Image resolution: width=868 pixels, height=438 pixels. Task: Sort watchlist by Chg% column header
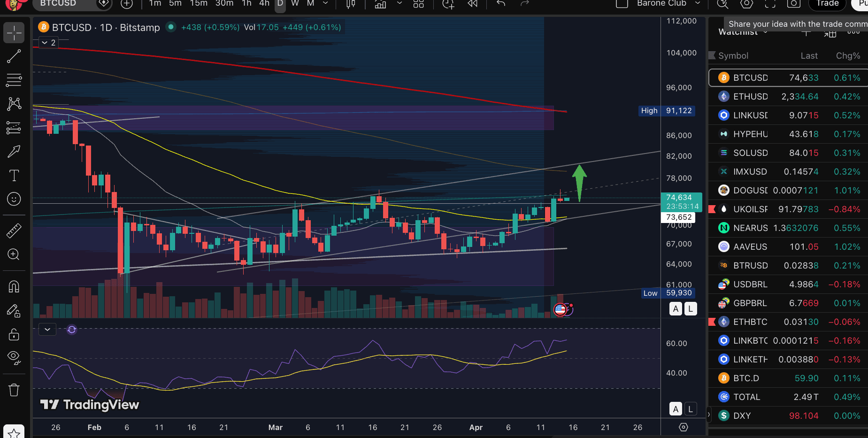848,56
